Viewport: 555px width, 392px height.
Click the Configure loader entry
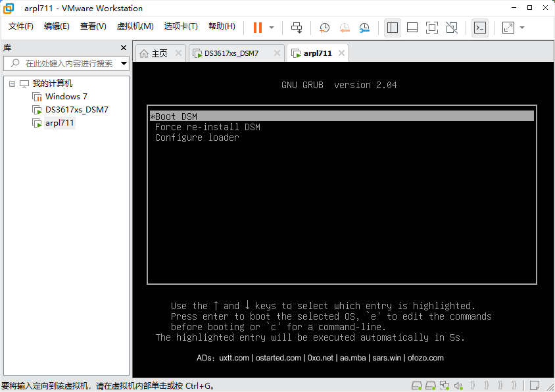click(x=197, y=137)
